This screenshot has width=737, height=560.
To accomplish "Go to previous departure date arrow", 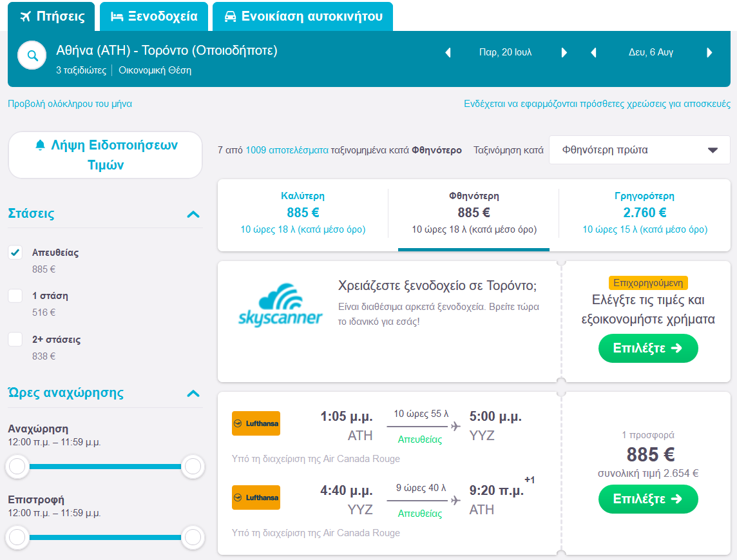I will (448, 53).
